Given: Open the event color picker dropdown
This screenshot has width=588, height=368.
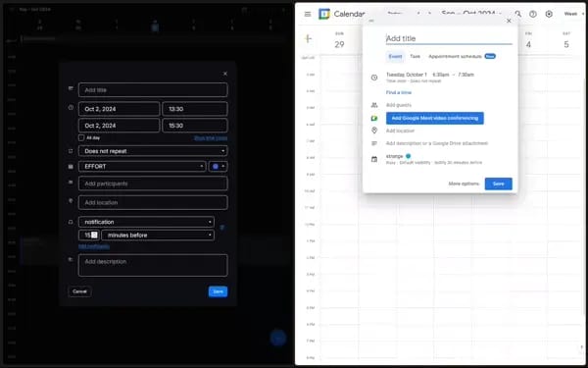Looking at the screenshot, I should (218, 167).
